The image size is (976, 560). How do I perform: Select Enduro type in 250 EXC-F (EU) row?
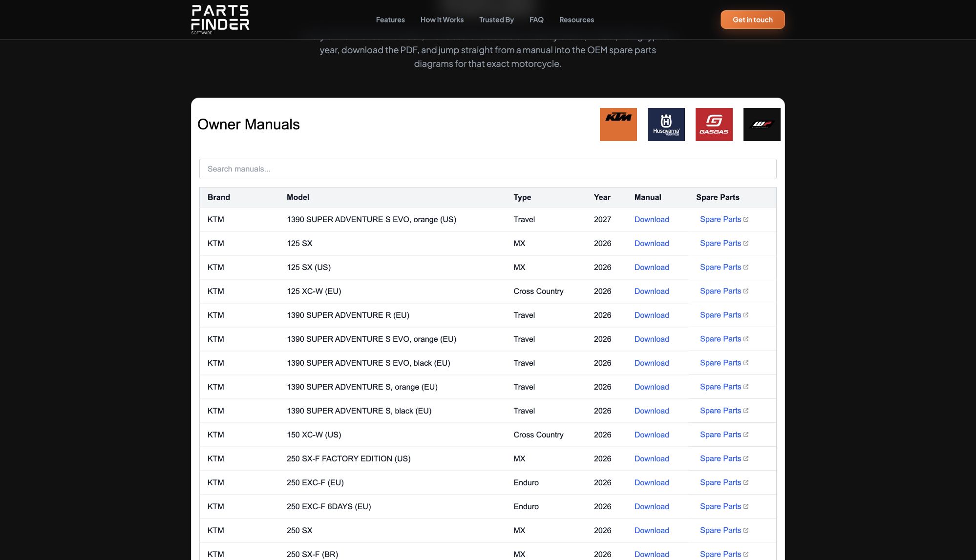[x=526, y=483]
